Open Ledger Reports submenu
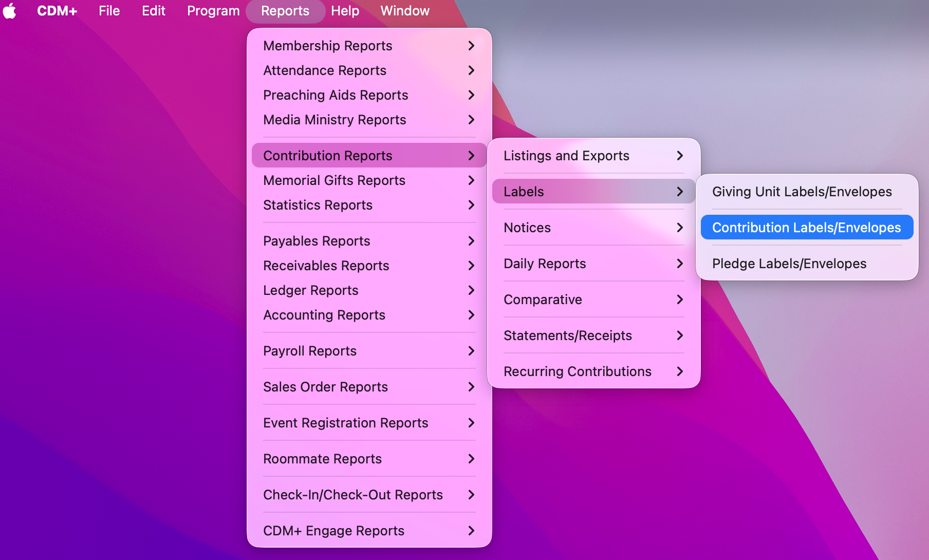 point(369,290)
